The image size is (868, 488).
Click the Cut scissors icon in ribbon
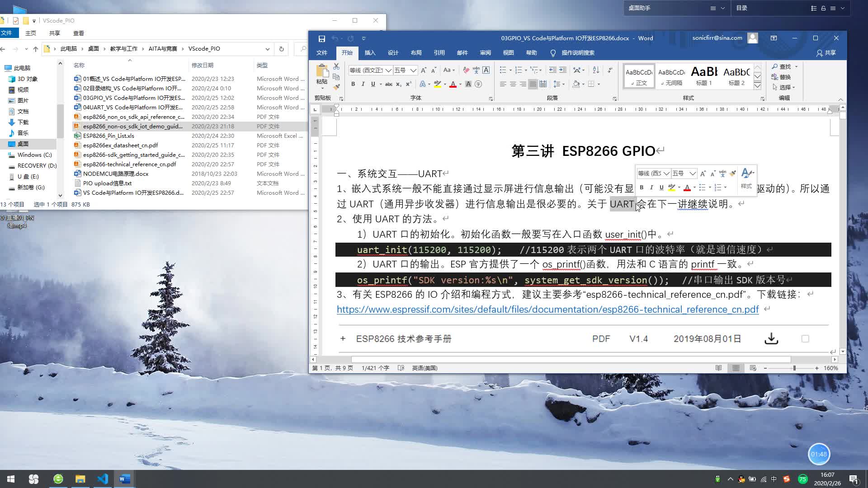(x=336, y=66)
